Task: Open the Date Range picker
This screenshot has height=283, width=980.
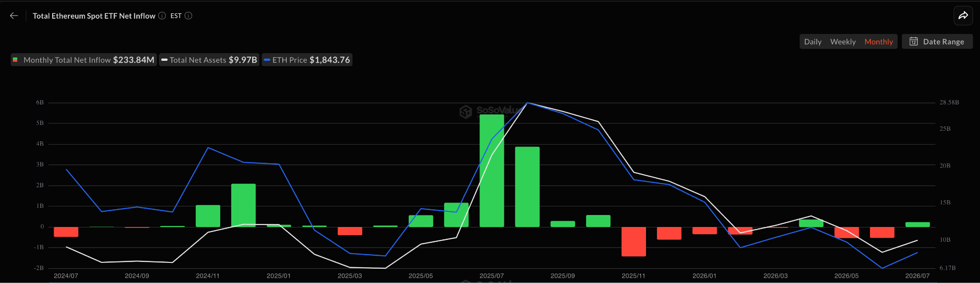Action: coord(937,42)
